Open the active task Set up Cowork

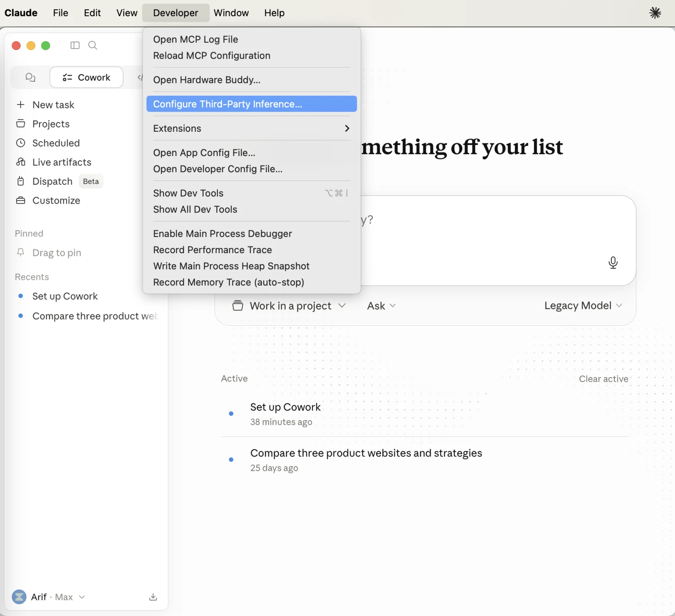click(x=425, y=414)
